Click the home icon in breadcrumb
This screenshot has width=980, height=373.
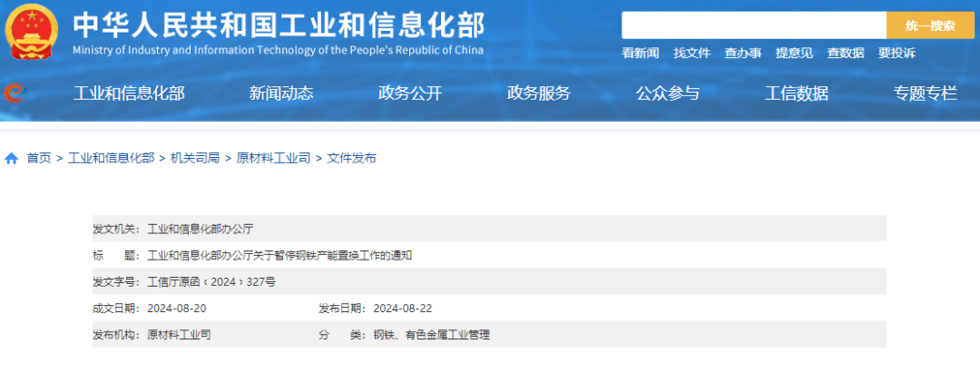point(11,159)
